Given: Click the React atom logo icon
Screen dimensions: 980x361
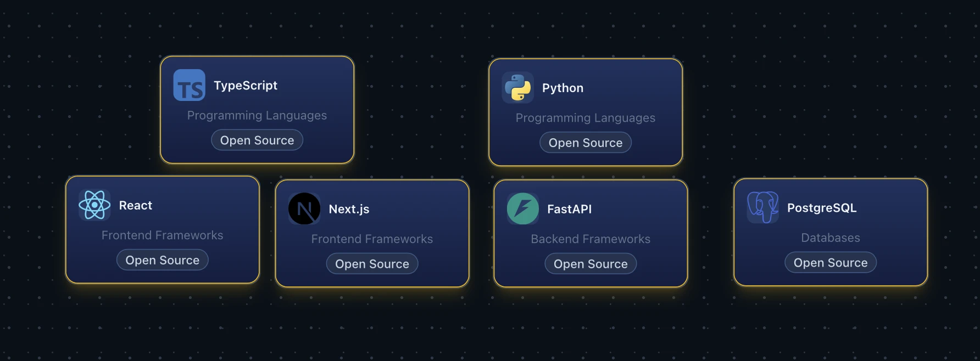Looking at the screenshot, I should click(94, 205).
